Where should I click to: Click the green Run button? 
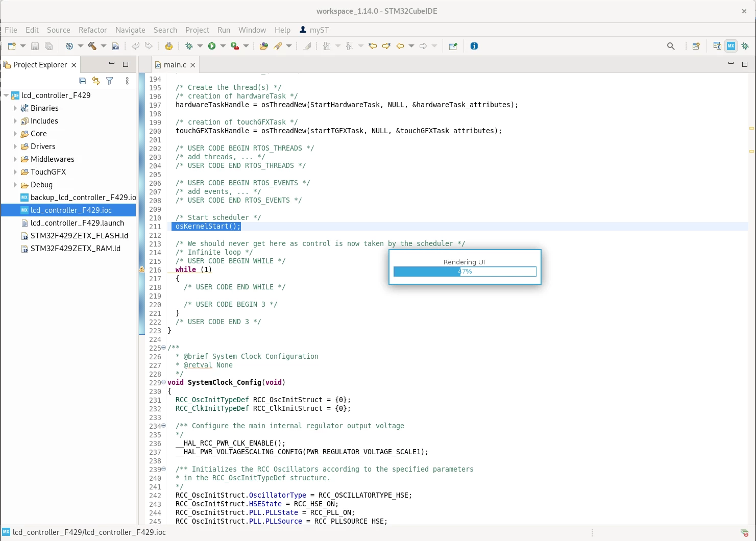[212, 46]
